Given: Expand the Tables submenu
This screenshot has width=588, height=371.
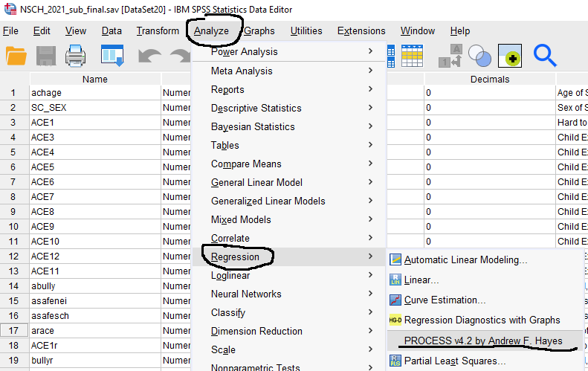Looking at the screenshot, I should [288, 145].
